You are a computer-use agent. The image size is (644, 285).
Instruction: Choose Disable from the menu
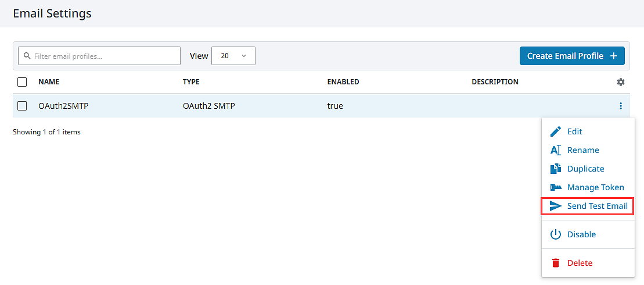click(587, 234)
